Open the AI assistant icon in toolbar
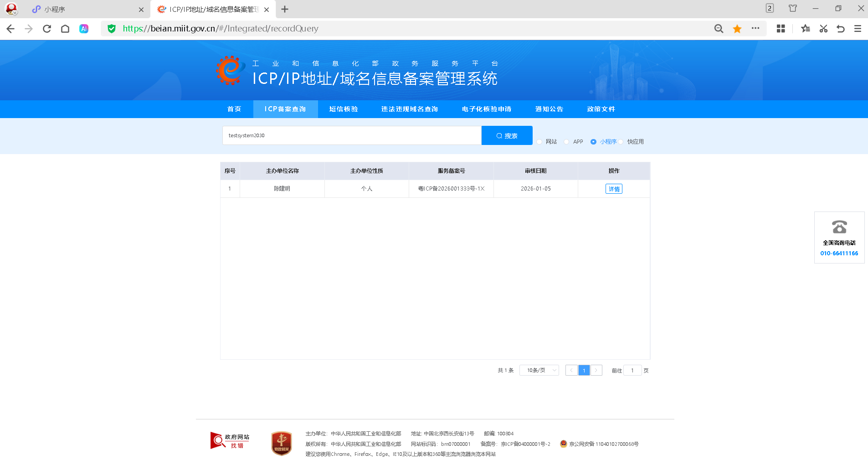 84,29
